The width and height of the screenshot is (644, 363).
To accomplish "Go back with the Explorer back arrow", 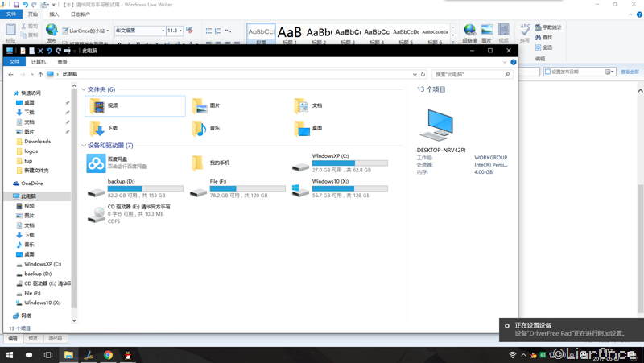I will (x=11, y=74).
